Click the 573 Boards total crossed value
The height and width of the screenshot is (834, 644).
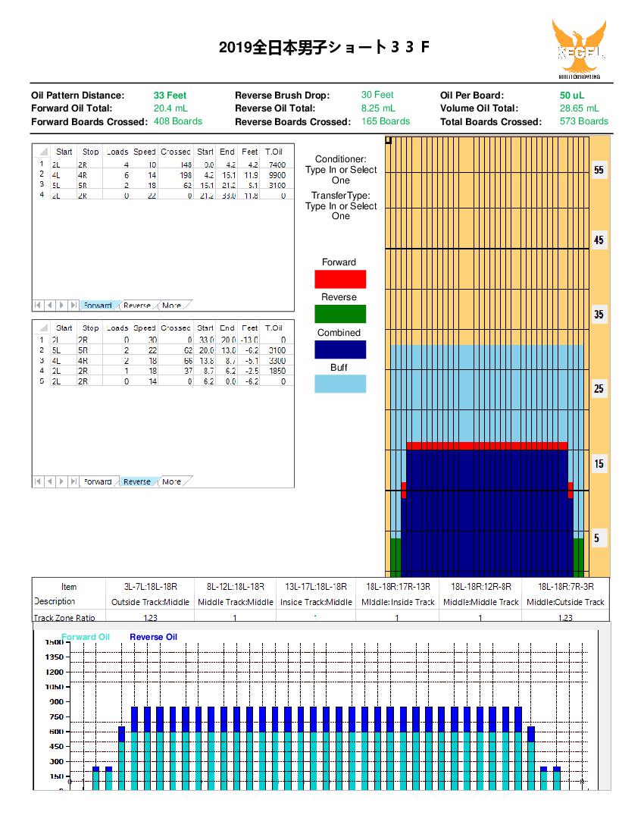(x=584, y=121)
